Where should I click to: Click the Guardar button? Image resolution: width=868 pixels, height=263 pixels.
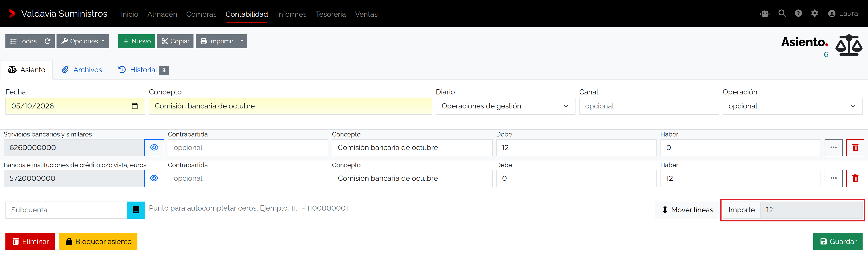(837, 242)
